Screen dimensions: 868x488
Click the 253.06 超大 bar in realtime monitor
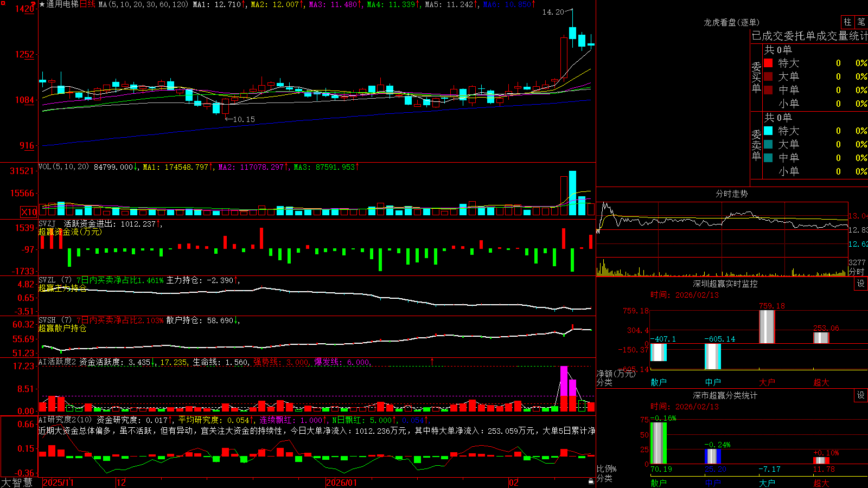(x=821, y=338)
